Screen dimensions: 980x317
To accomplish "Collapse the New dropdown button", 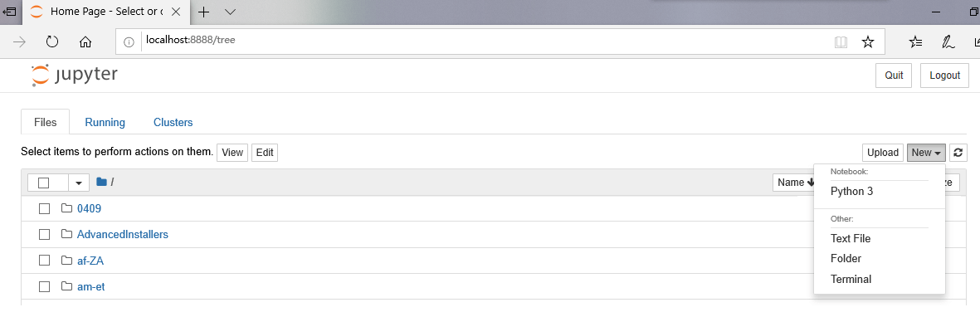I will coord(926,153).
